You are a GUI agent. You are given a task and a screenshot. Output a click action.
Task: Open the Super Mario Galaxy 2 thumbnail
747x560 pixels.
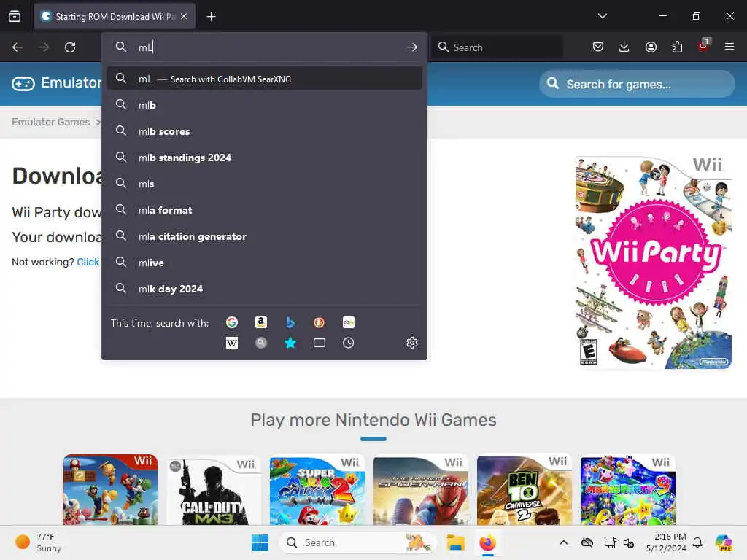tap(317, 491)
